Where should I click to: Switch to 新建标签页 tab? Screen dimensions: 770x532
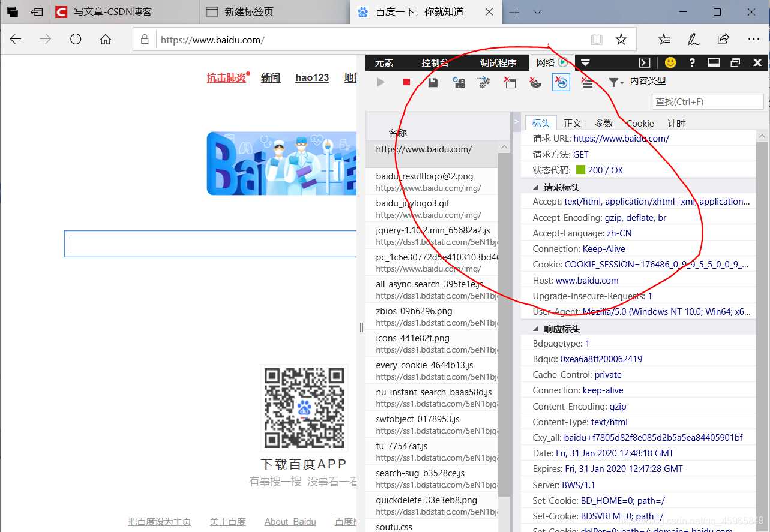(x=274, y=12)
